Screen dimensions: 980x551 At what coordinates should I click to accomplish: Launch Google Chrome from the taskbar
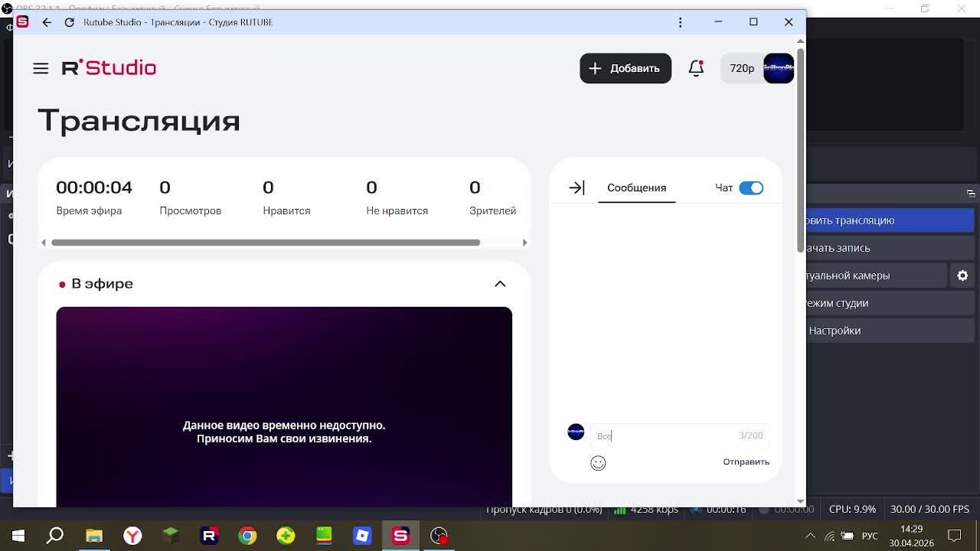(x=247, y=536)
